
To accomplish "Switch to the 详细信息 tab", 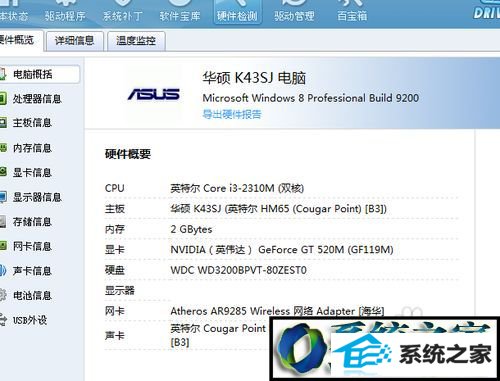I will pos(74,41).
